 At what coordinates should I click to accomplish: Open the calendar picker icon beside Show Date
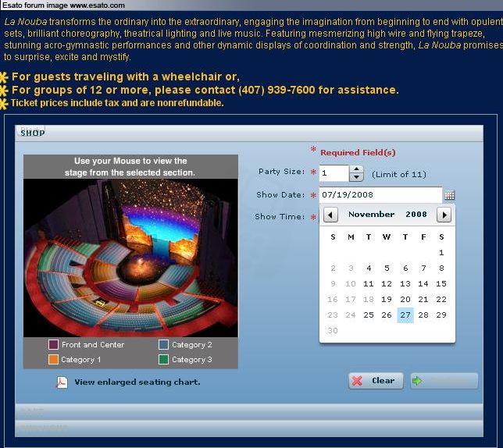[x=449, y=195]
